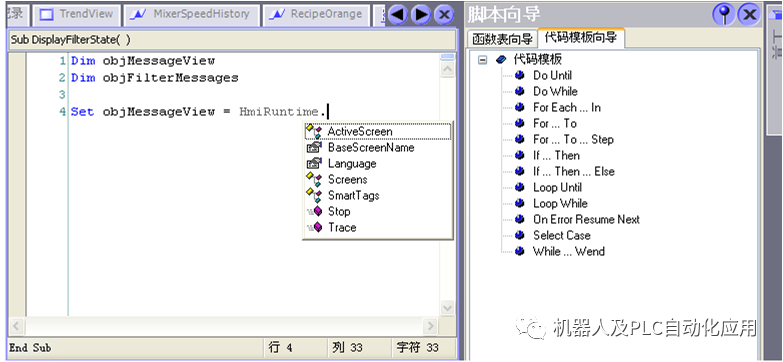The image size is (783, 362).
Task: Click the horizontal scrollbar right arrow
Action: (x=430, y=326)
